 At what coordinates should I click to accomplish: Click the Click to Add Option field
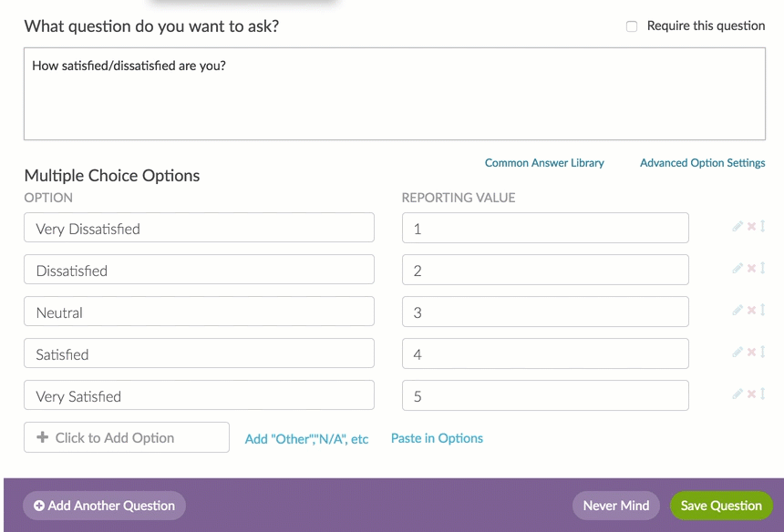[127, 437]
